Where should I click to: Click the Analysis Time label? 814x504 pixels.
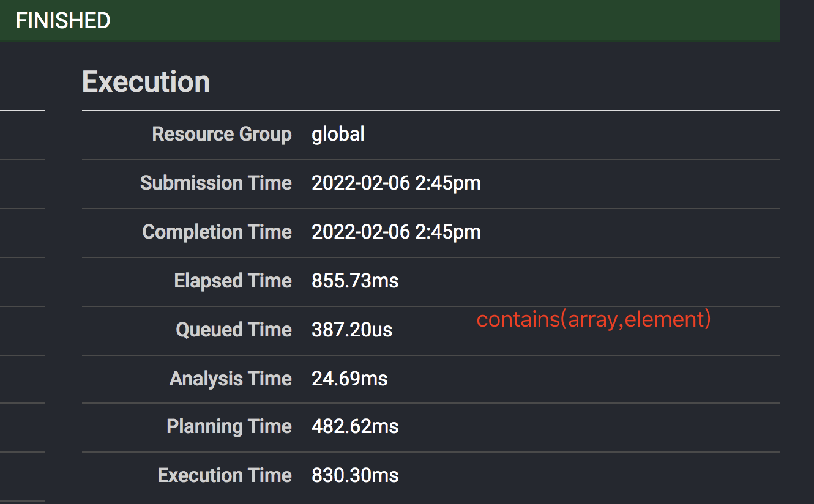(230, 379)
